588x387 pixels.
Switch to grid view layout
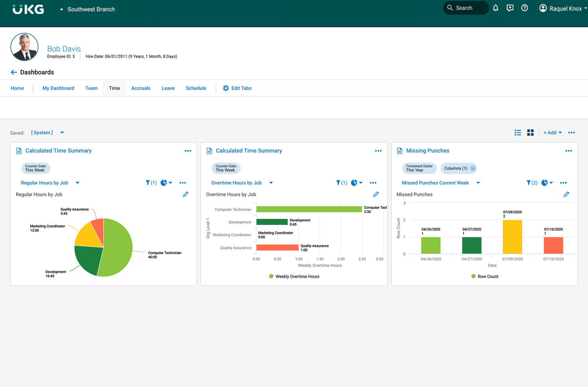pyautogui.click(x=530, y=133)
